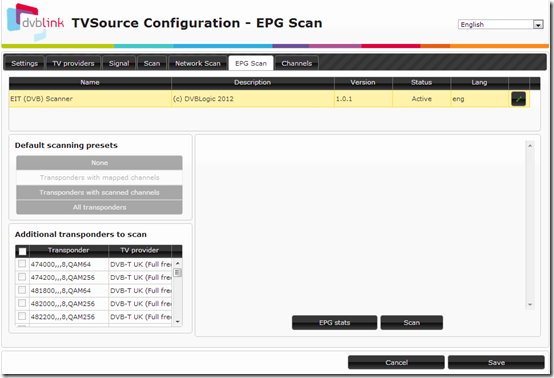This screenshot has height=378, width=554.
Task: Click the dvblink logo
Action: click(35, 23)
